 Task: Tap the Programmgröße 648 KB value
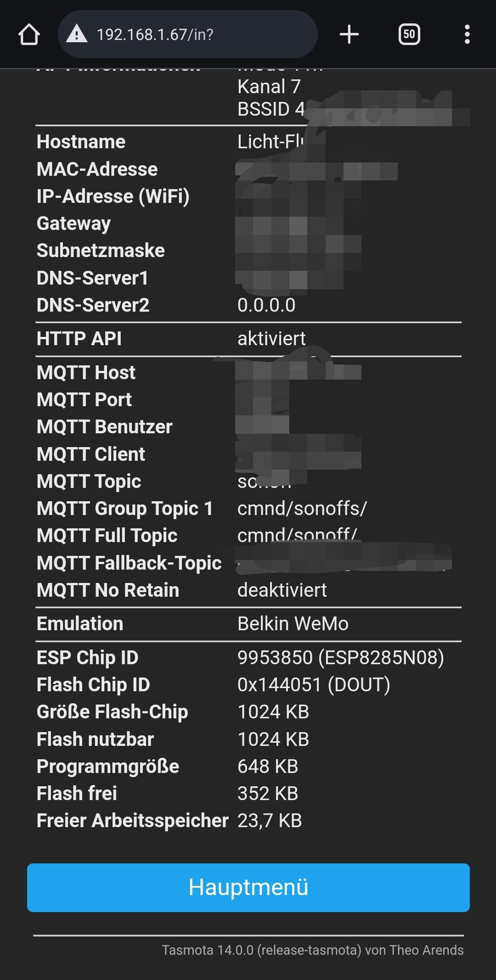(x=268, y=767)
